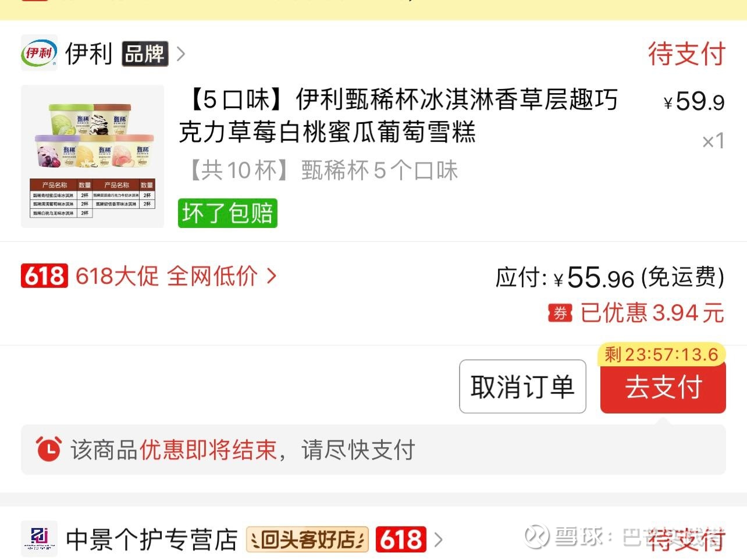Tap the red alarm clock icon
Image resolution: width=747 pixels, height=560 pixels.
(x=48, y=449)
